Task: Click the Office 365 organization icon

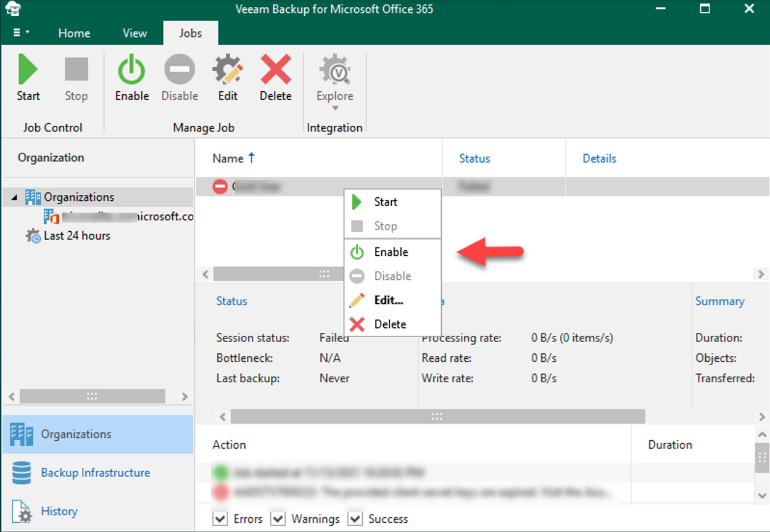Action: [51, 216]
